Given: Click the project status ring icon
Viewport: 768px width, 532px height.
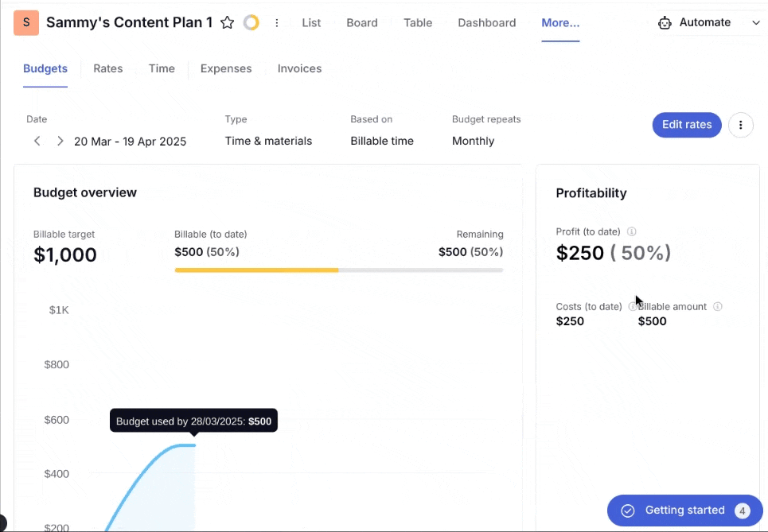Looking at the screenshot, I should [x=251, y=22].
